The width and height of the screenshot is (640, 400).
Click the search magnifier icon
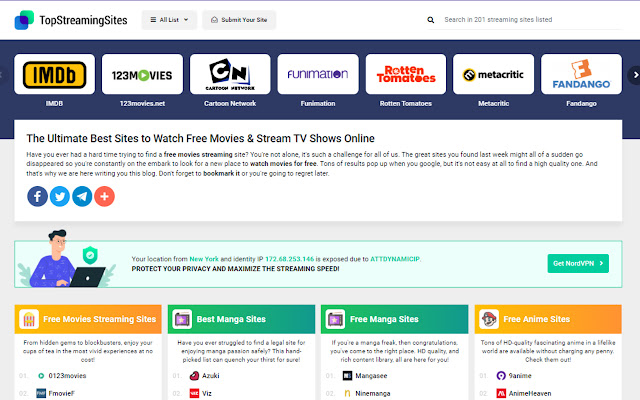pos(431,20)
